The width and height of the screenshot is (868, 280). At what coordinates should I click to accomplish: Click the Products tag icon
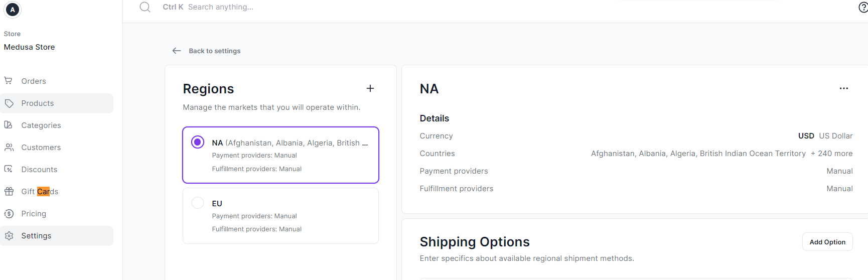pyautogui.click(x=9, y=103)
